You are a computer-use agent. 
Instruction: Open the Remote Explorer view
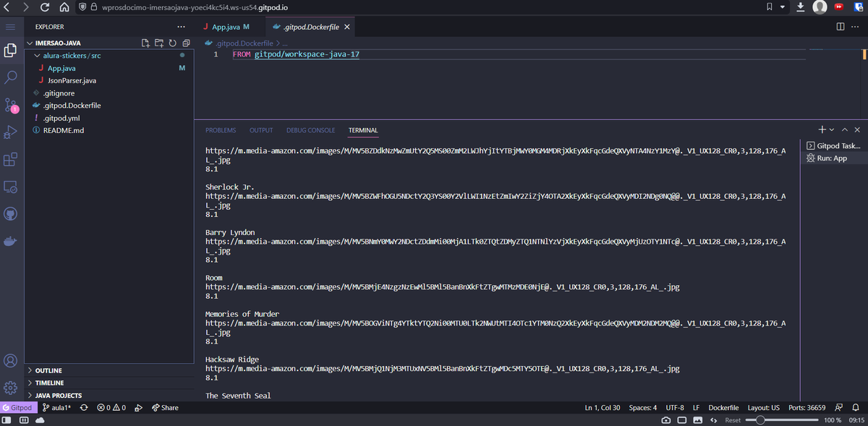(11, 187)
